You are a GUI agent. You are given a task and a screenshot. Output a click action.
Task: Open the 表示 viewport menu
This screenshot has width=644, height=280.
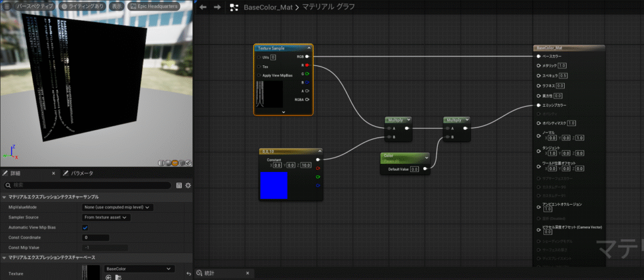tap(117, 6)
